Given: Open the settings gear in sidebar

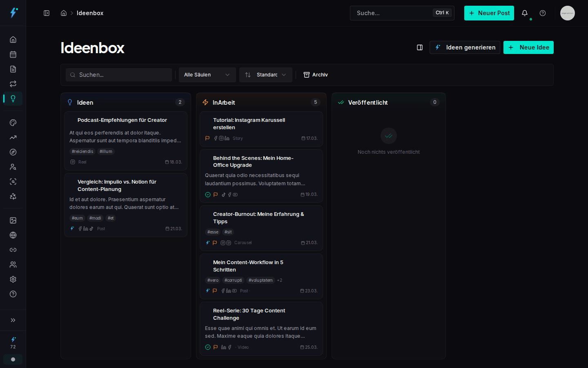Looking at the screenshot, I should [13, 279].
